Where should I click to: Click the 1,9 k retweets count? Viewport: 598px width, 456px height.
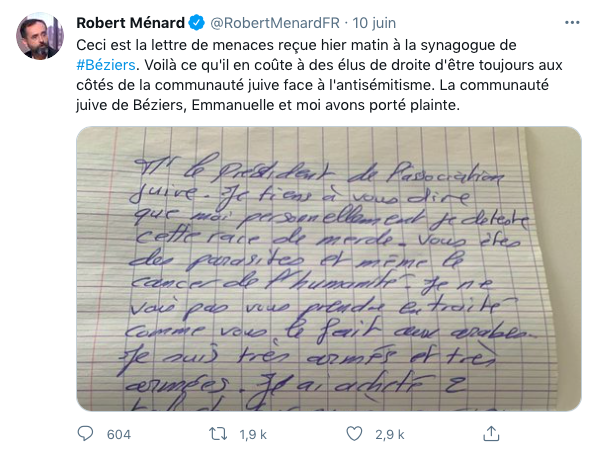pyautogui.click(x=253, y=434)
